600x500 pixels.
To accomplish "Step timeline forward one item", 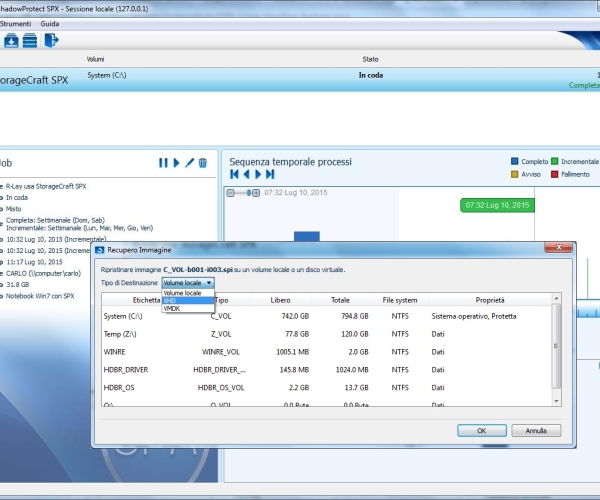I will click(x=258, y=174).
